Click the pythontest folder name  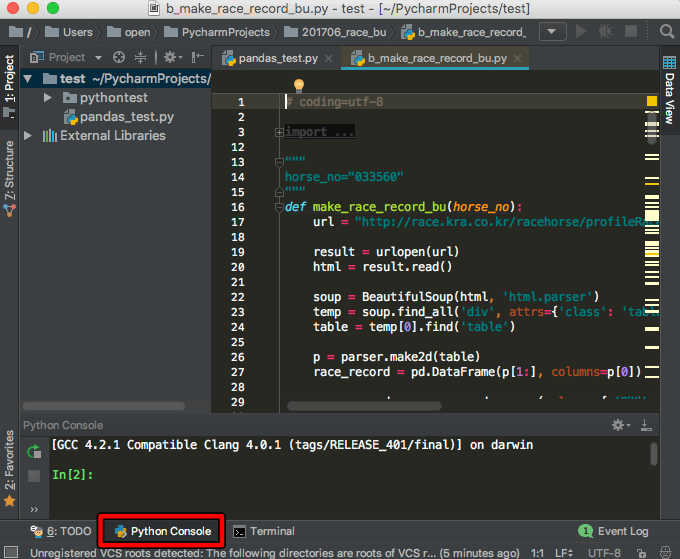coord(114,98)
